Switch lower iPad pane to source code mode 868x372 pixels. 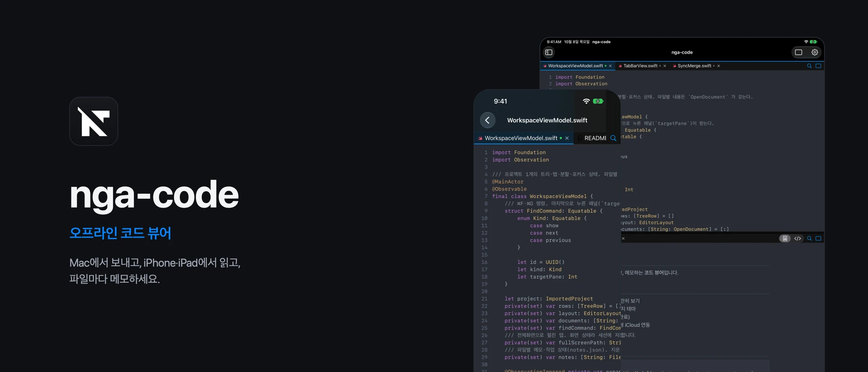[797, 239]
